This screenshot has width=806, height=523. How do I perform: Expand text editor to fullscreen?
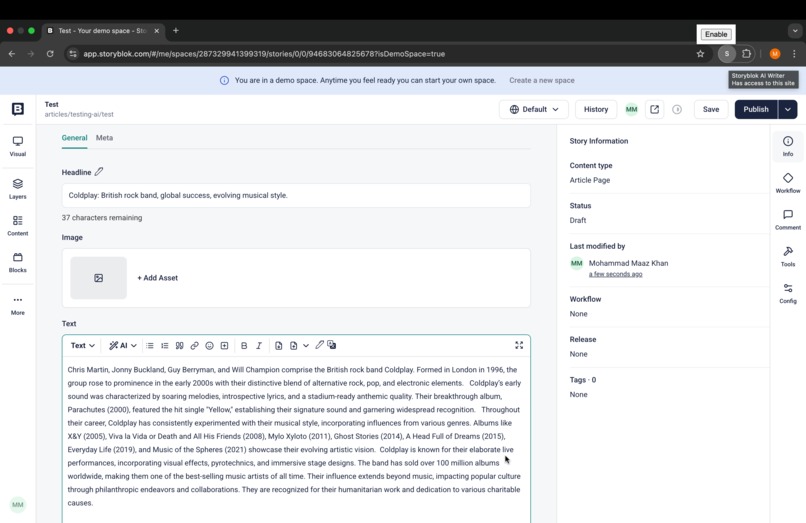click(519, 345)
